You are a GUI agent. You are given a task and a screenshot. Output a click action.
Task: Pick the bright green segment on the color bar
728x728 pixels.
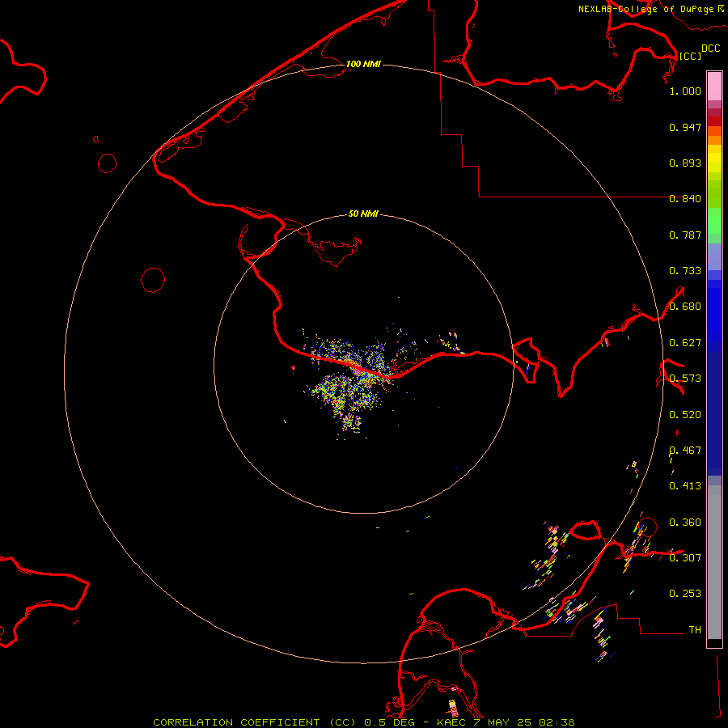tap(714, 221)
